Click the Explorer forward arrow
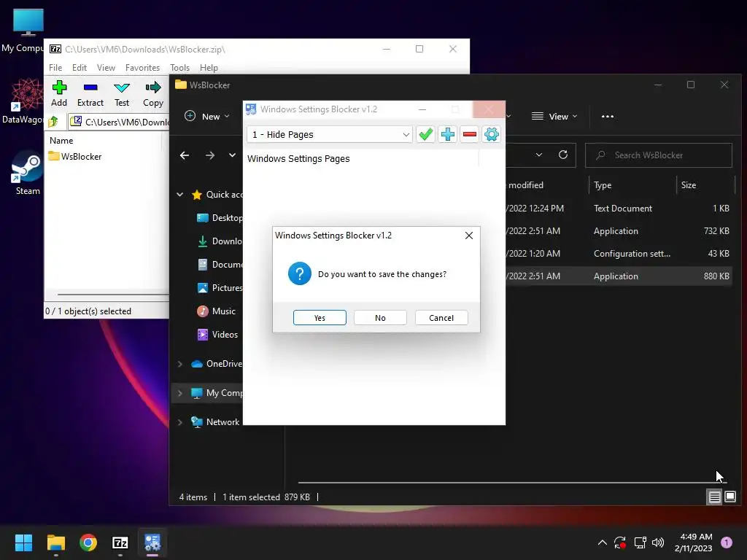The width and height of the screenshot is (747, 560). 209,155
